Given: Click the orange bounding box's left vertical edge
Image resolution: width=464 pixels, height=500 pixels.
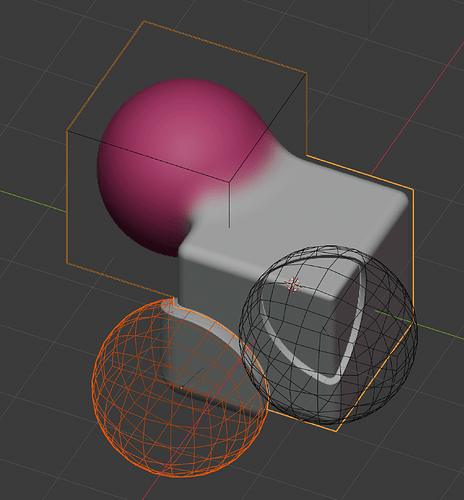Looking at the screenshot, I should coord(67,197).
